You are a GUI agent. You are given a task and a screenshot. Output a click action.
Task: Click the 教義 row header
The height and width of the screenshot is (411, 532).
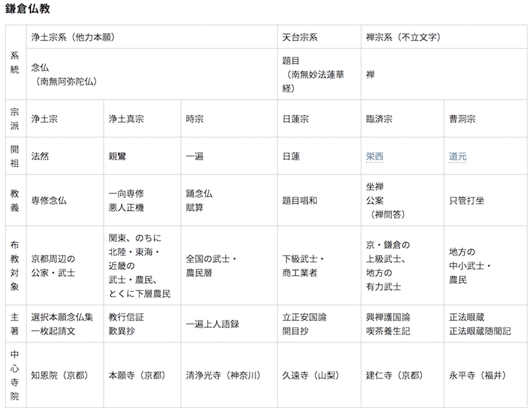pyautogui.click(x=15, y=201)
